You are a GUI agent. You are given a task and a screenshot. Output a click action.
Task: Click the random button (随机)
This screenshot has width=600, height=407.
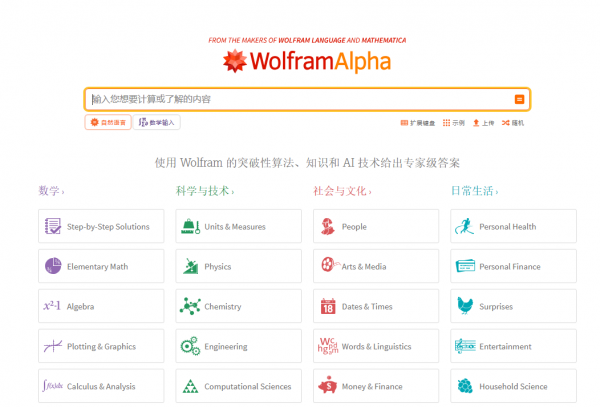513,123
